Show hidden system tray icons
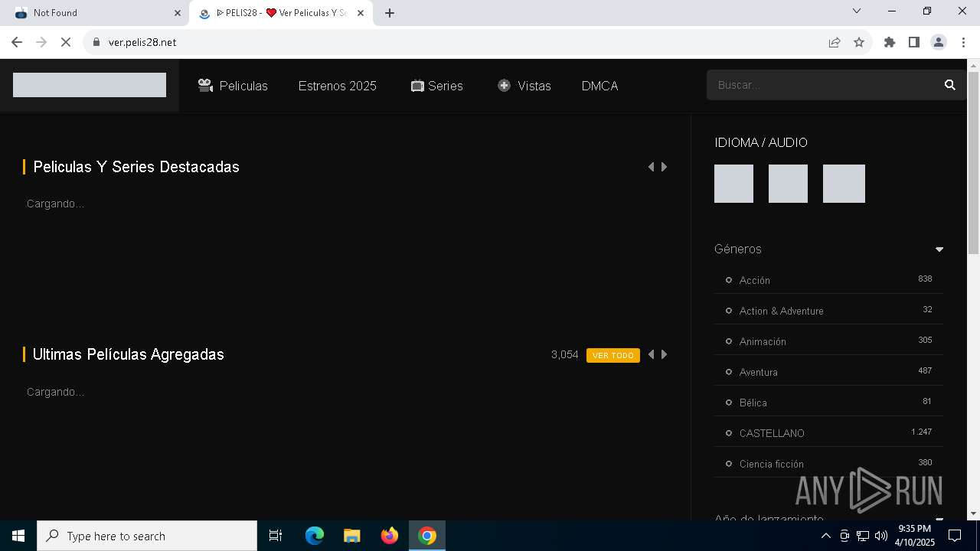Image resolution: width=980 pixels, height=551 pixels. tap(825, 536)
